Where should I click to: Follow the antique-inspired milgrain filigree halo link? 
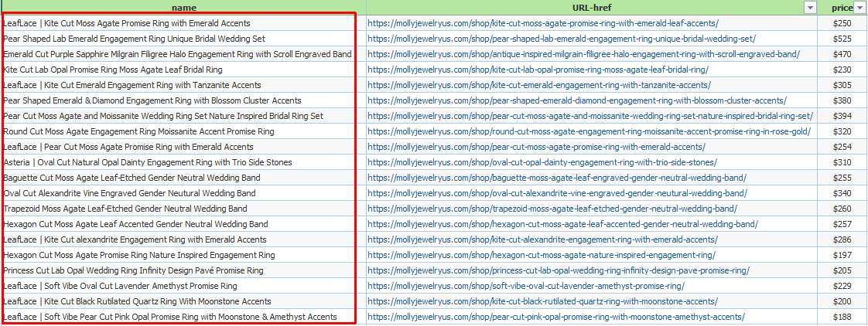click(x=583, y=54)
